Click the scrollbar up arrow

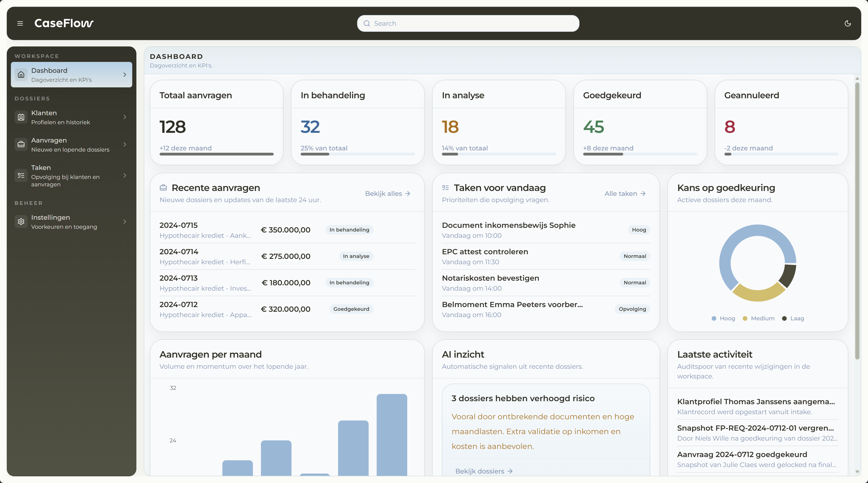pyautogui.click(x=857, y=79)
